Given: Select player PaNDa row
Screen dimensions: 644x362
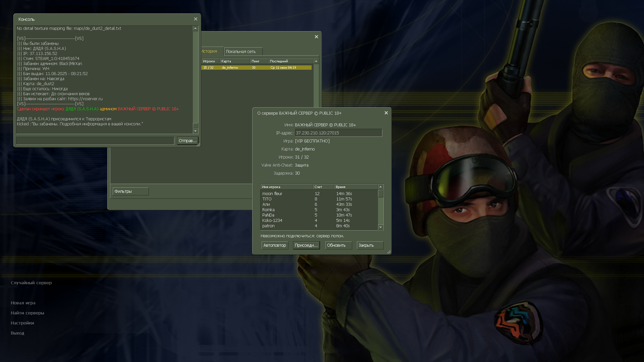Looking at the screenshot, I should point(319,215).
